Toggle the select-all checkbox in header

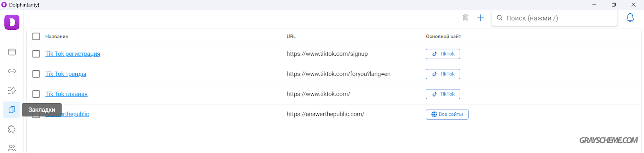pos(36,37)
